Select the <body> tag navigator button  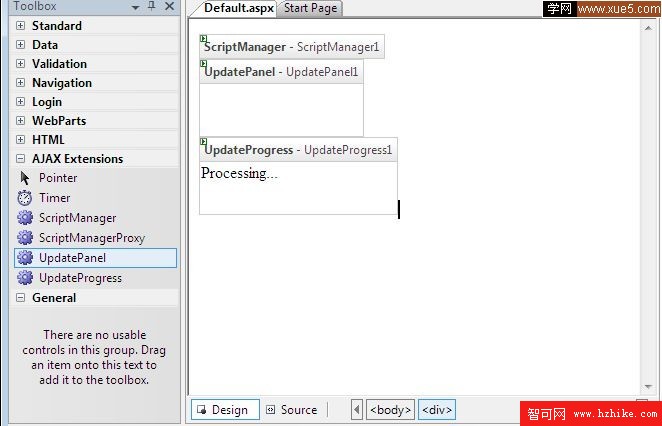click(390, 410)
